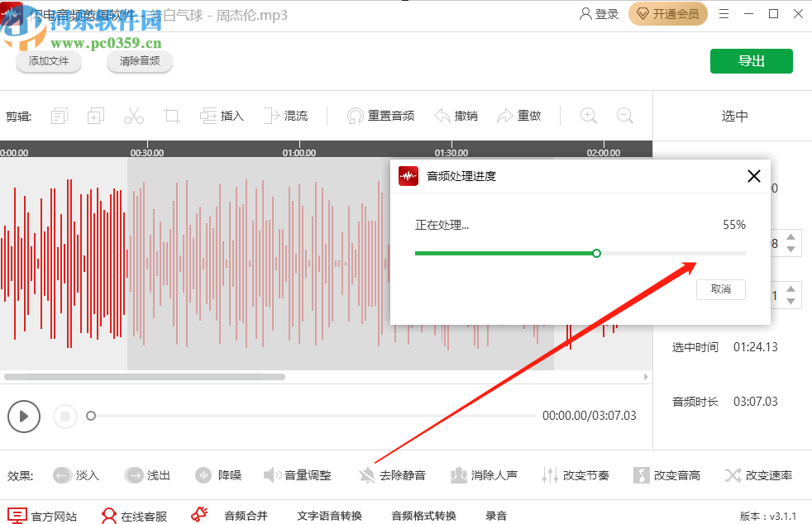Click the green Export (导出) button
The image size is (812, 524).
[751, 61]
